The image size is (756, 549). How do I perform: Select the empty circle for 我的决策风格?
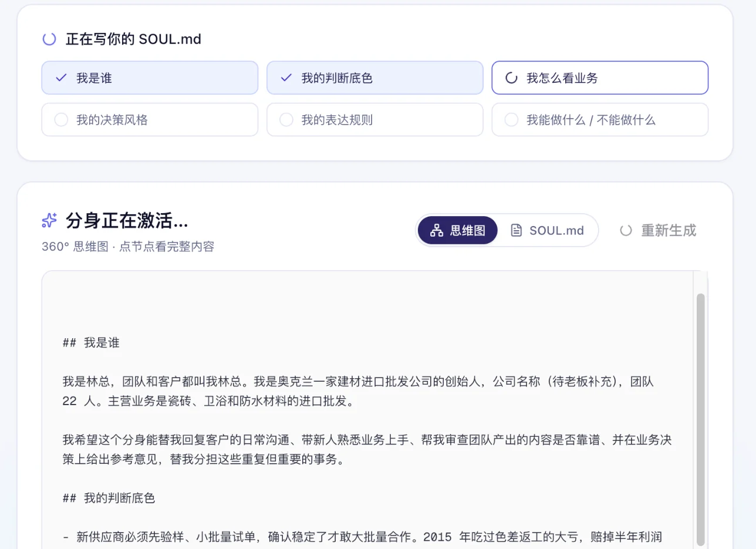pyautogui.click(x=61, y=120)
